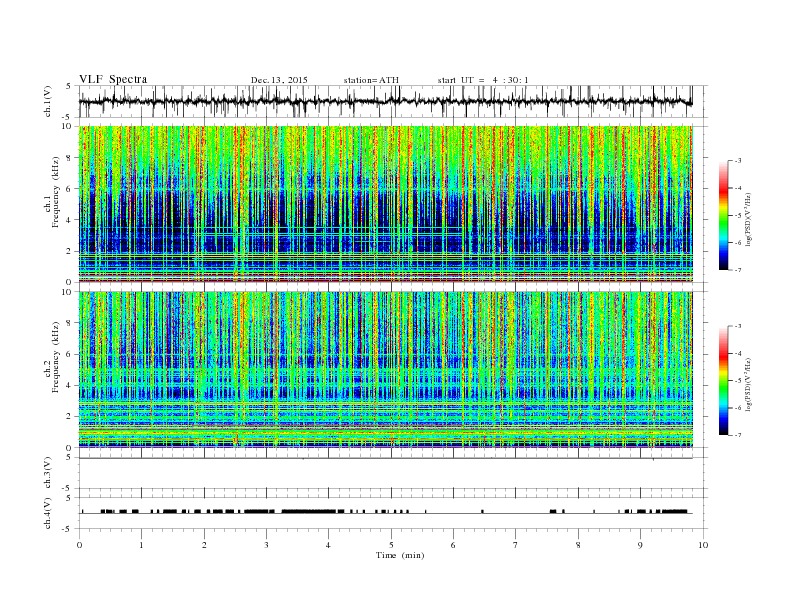The width and height of the screenshot is (792, 612).
Task: Click the "-3" tick on ch.2 colorbar
Action: (738, 326)
